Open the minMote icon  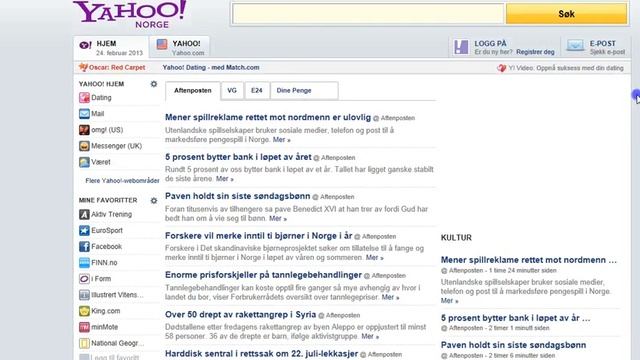point(84,327)
